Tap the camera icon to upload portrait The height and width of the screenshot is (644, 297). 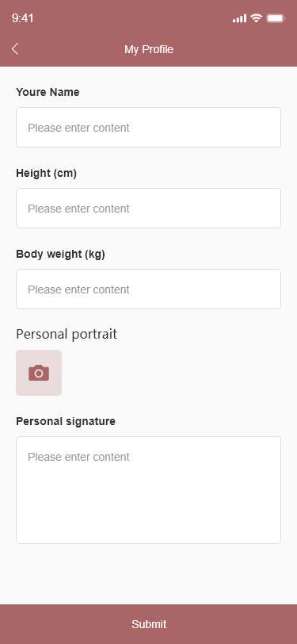click(39, 373)
